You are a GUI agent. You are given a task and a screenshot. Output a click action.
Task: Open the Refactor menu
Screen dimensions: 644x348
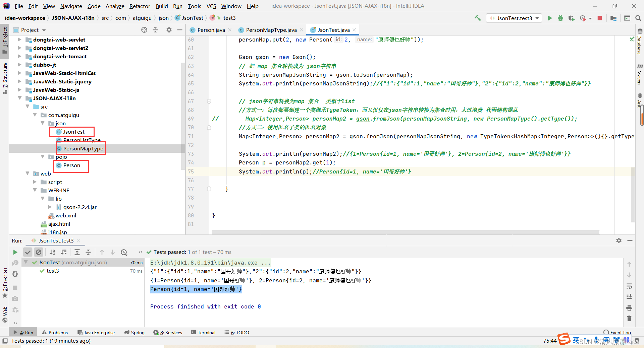click(x=140, y=6)
